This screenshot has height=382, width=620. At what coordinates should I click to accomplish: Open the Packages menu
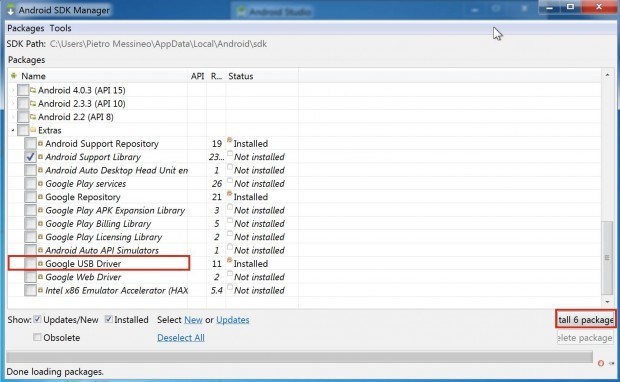pyautogui.click(x=26, y=28)
